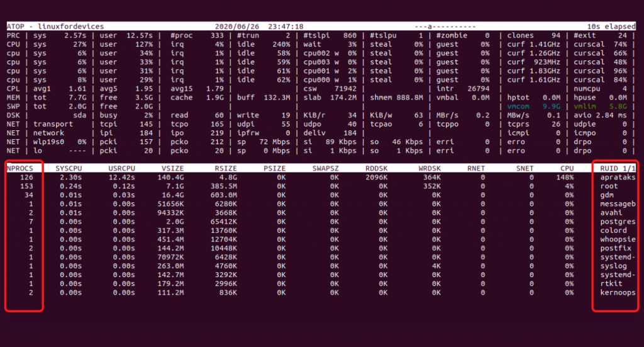Click the sda disk name
The height and width of the screenshot is (347, 644).
(80, 115)
